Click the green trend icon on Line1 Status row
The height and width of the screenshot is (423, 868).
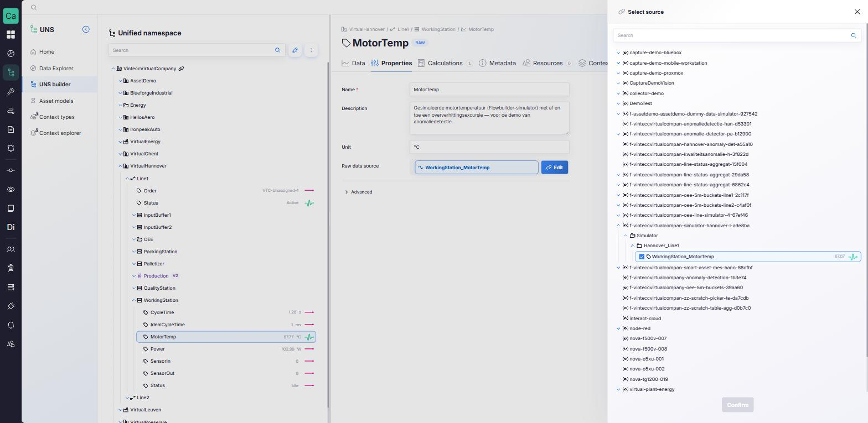(x=309, y=203)
